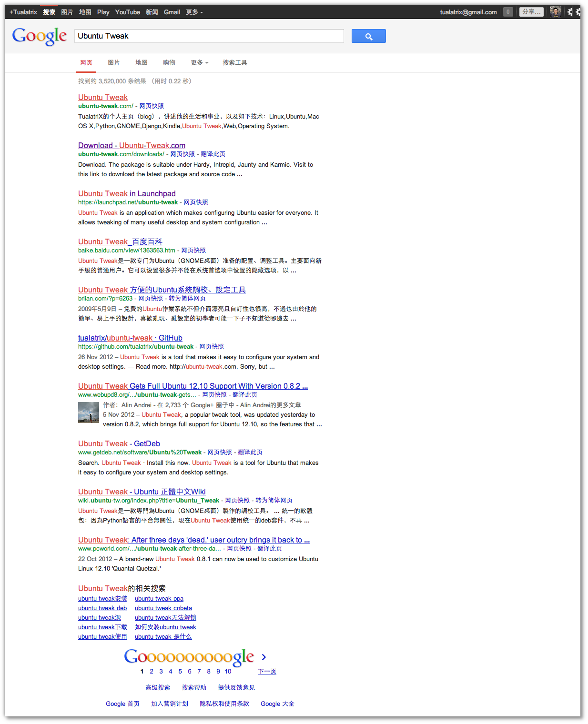Open the first gear settings icon
This screenshot has height=724, width=588.
pos(570,11)
